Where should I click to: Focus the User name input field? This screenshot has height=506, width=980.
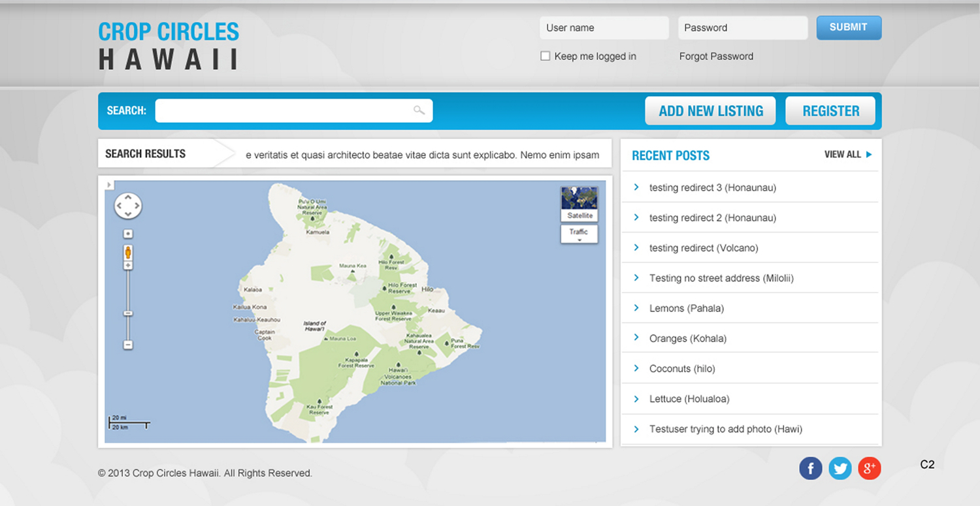pos(604,28)
